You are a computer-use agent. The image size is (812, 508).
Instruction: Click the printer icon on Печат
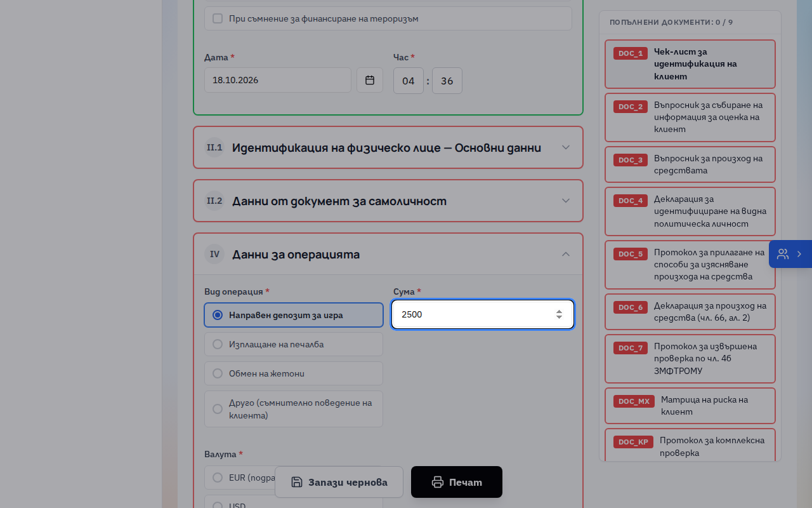pos(438,482)
